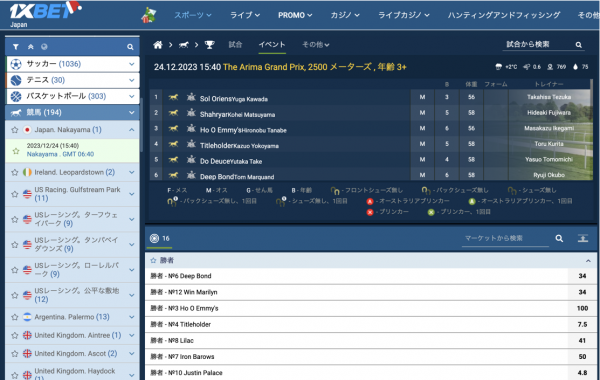This screenshot has width=600, height=380.
Task: Open the ライブカジノ top menu
Action: [x=404, y=15]
